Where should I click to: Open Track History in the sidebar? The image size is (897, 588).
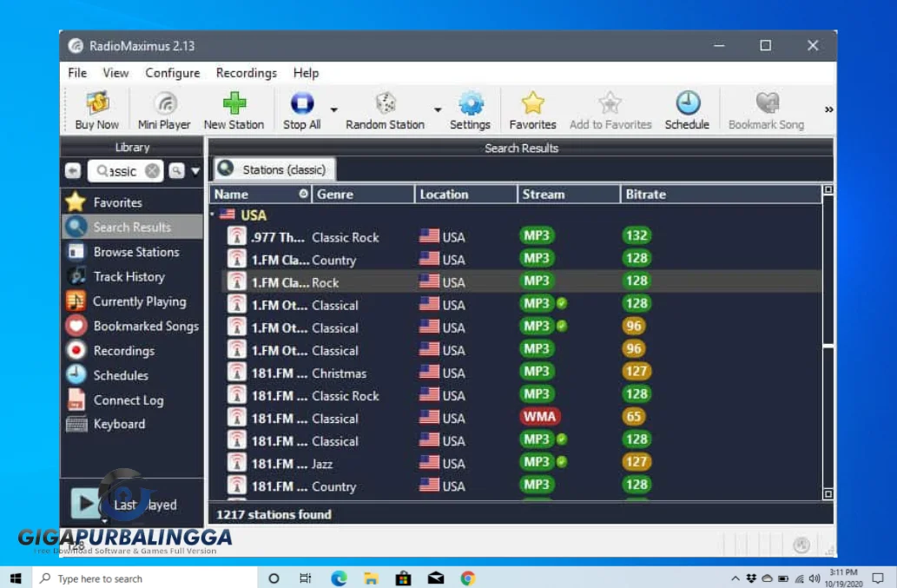(132, 277)
